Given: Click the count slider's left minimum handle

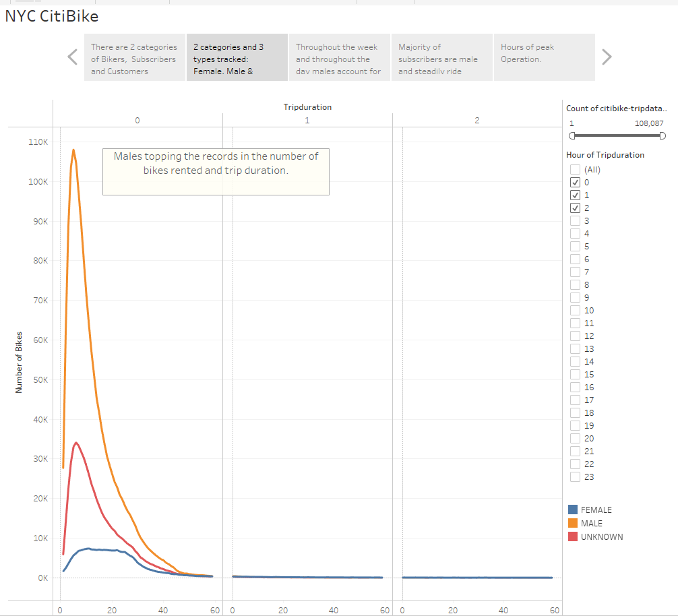Looking at the screenshot, I should (x=572, y=135).
